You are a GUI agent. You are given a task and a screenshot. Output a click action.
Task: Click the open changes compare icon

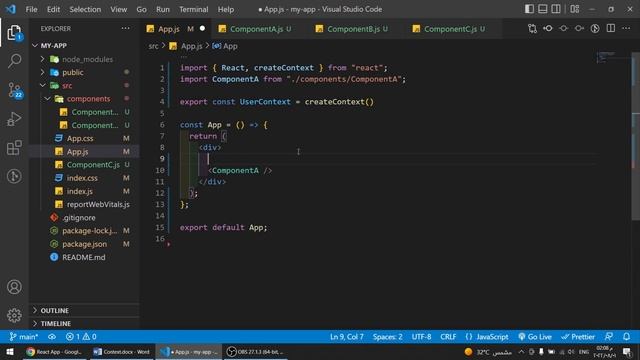pos(532,28)
